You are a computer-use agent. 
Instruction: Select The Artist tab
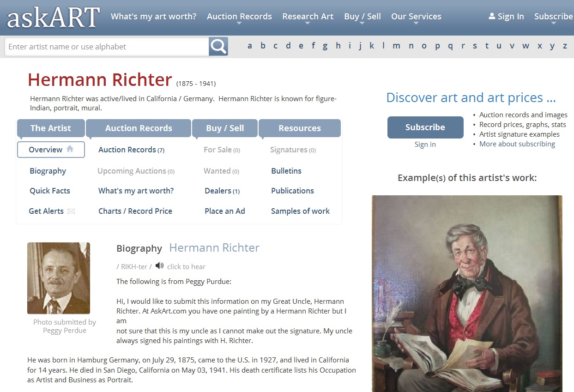tap(51, 128)
